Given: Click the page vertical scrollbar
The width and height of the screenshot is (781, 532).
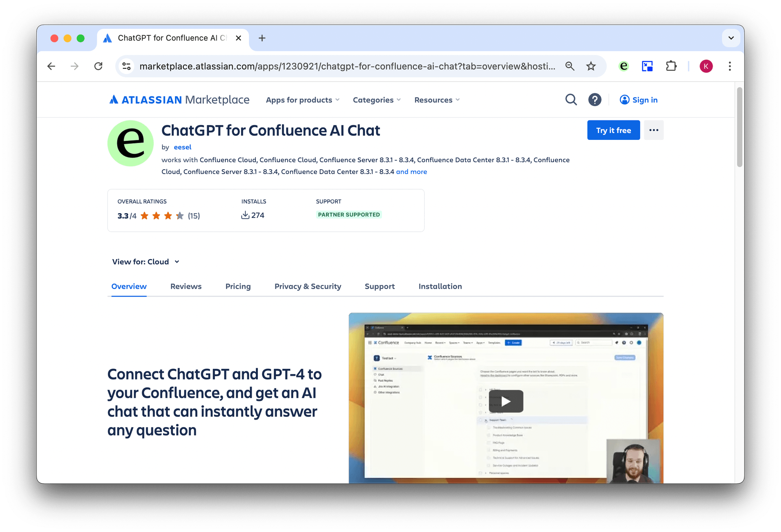Looking at the screenshot, I should 740,127.
